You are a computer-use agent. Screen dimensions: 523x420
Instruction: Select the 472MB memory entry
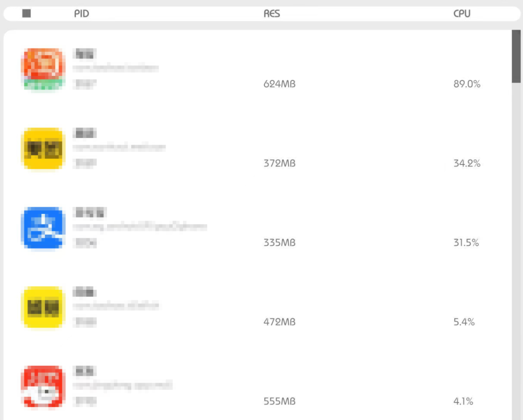tap(279, 322)
